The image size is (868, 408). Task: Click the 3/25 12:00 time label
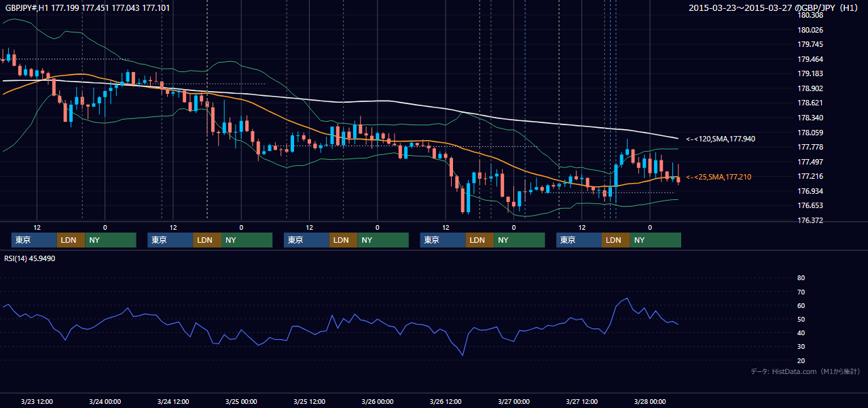(x=309, y=401)
